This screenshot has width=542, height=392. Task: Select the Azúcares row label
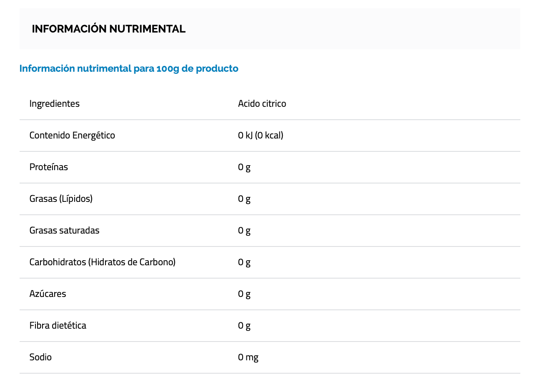point(48,294)
